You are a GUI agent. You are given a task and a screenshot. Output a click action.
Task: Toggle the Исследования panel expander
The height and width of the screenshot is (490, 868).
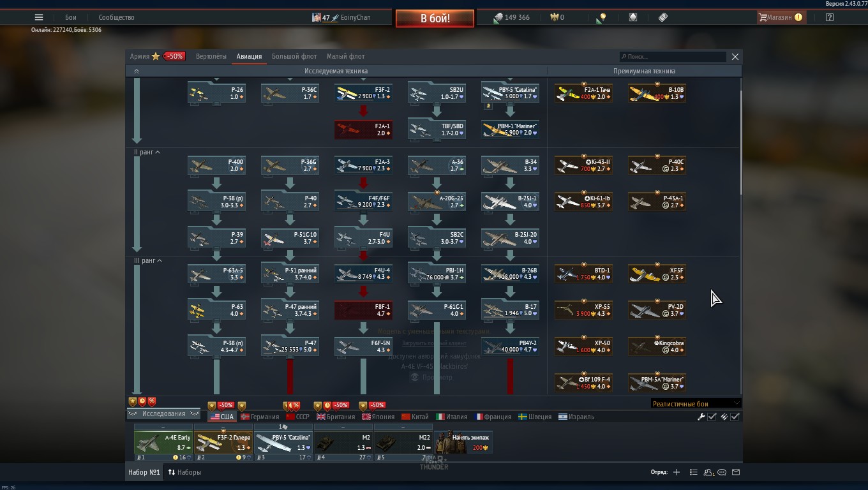(163, 414)
